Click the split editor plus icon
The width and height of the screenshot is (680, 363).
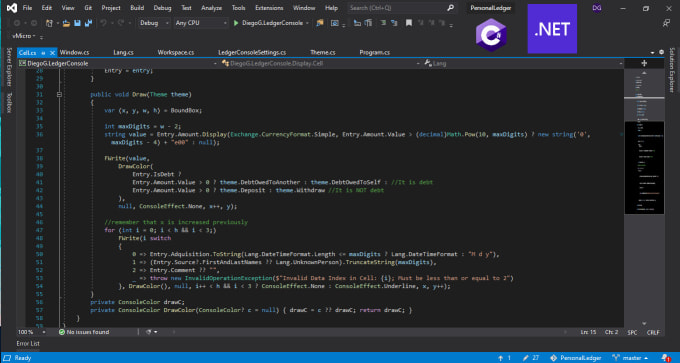click(x=644, y=63)
